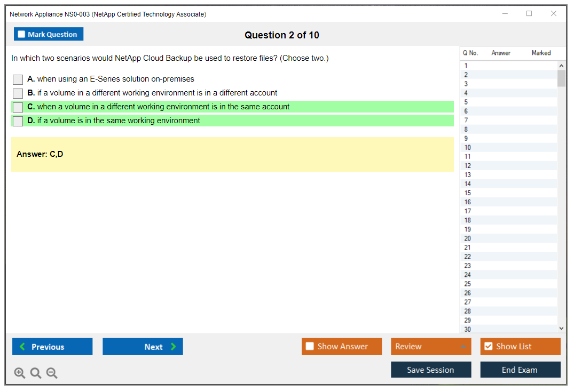
Task: Check option D same working environment
Action: [x=18, y=121]
